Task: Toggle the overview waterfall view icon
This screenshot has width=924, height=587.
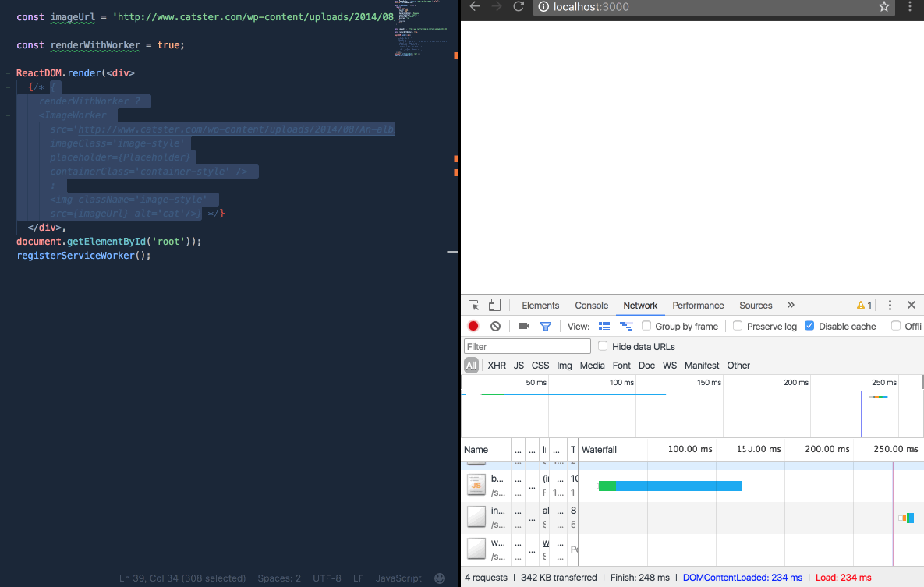Action: click(x=626, y=326)
